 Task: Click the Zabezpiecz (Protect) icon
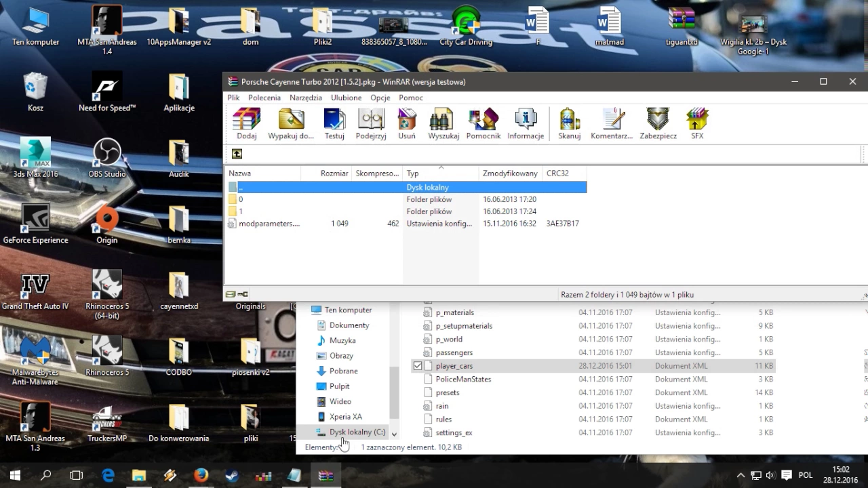(658, 123)
